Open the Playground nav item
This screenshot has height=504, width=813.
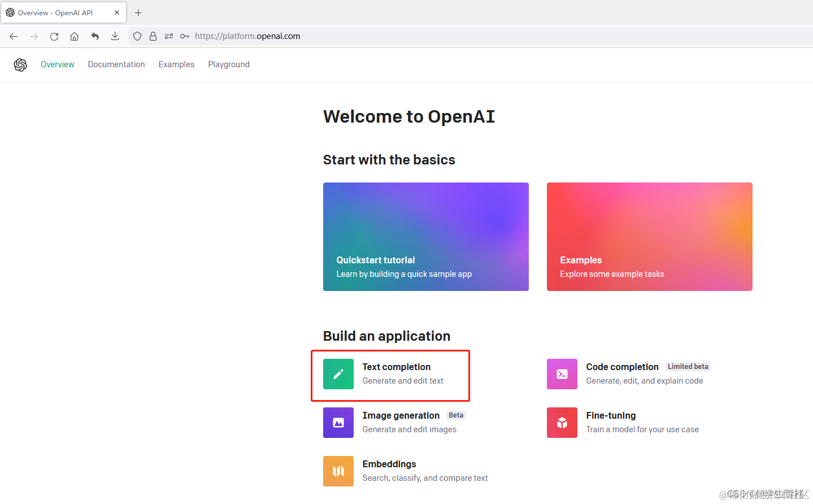(x=229, y=64)
